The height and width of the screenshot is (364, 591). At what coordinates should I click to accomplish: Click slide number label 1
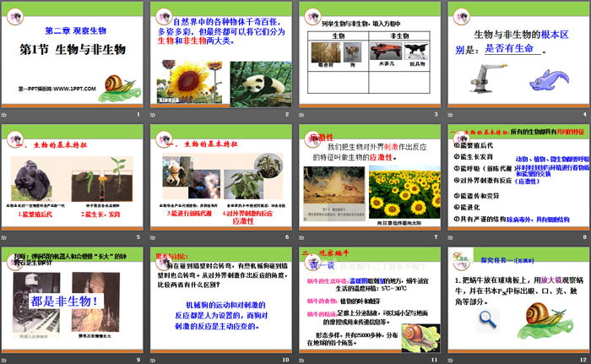coord(138,114)
